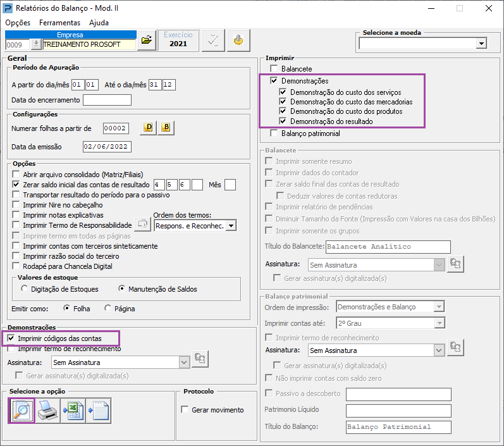Preview report with the magnifier icon
The height and width of the screenshot is (446, 504).
click(22, 411)
